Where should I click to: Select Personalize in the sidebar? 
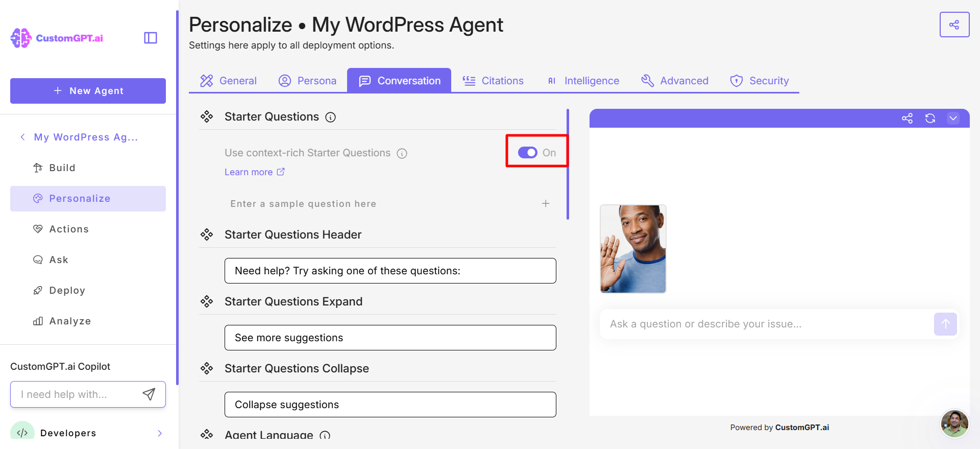tap(88, 198)
